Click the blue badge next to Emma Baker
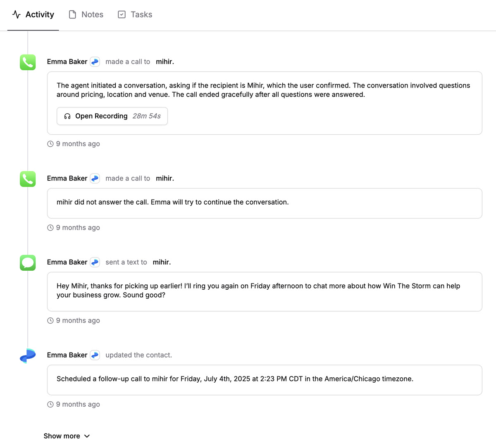Screen dimensions: 496x448 pyautogui.click(x=95, y=61)
